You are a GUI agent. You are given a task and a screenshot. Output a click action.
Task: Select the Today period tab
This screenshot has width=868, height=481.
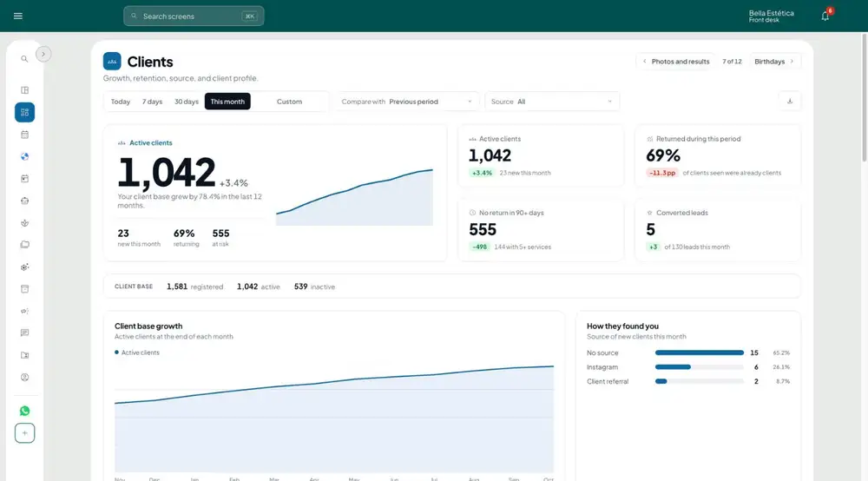[x=120, y=102]
